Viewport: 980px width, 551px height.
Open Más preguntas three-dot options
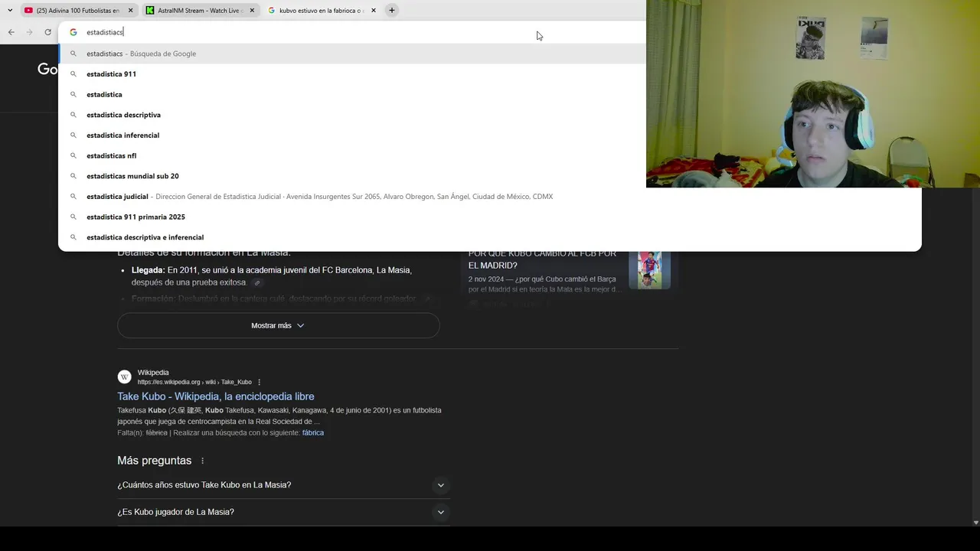point(203,461)
